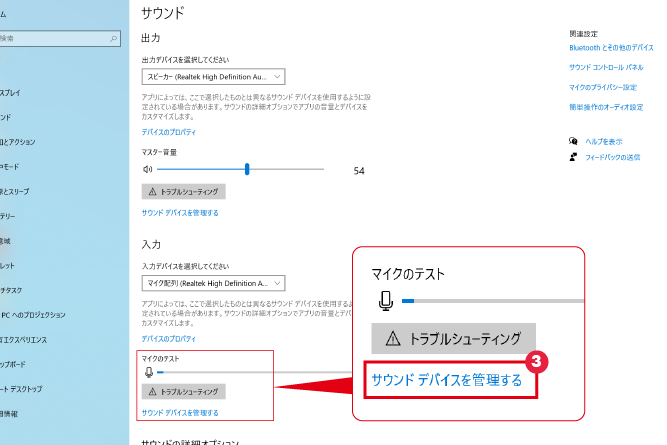Click the help icon next to ヘルプを表示
The height and width of the screenshot is (445, 667).
pyautogui.click(x=573, y=141)
